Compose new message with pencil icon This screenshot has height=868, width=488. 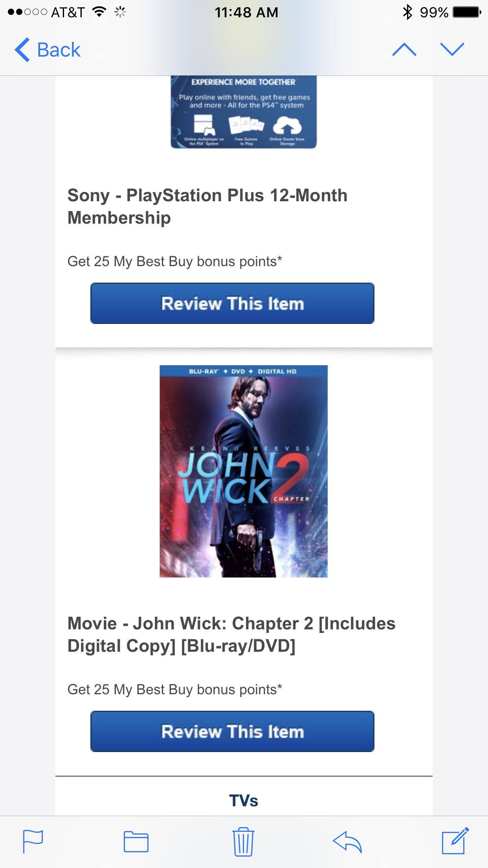coord(455,841)
